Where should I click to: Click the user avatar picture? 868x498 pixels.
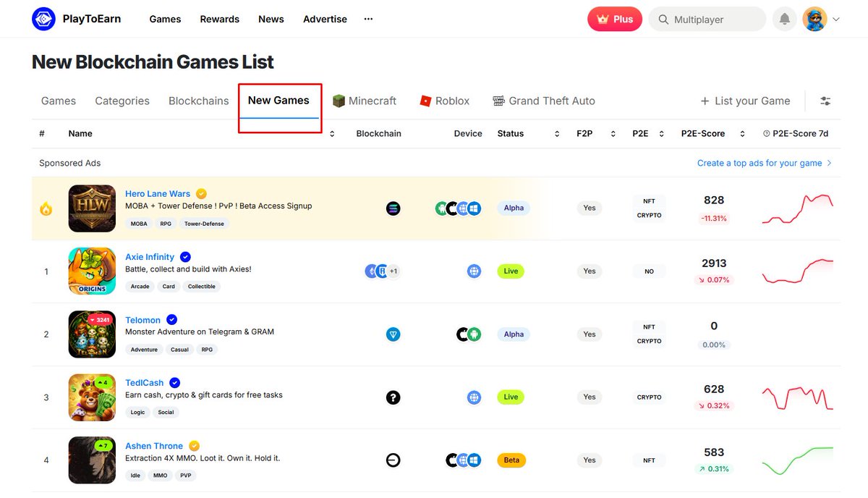pos(814,20)
